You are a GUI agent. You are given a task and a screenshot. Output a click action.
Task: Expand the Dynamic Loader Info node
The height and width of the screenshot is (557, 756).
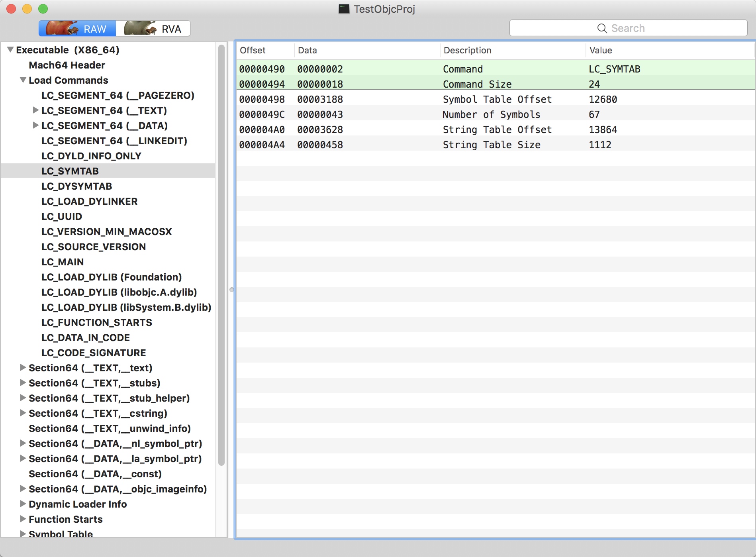pos(23,504)
